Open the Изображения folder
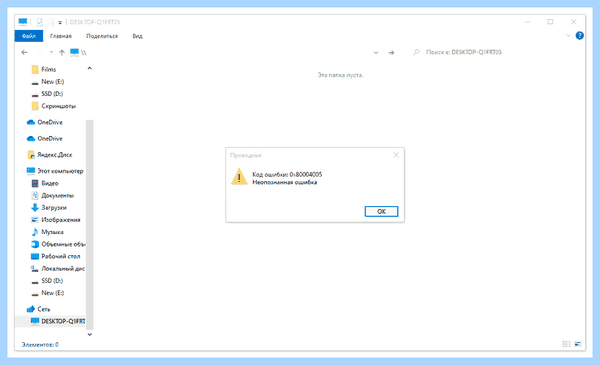The image size is (600, 365). tap(60, 220)
